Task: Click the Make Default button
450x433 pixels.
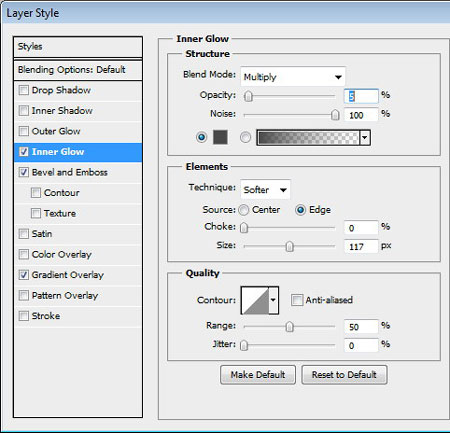Action: click(258, 375)
